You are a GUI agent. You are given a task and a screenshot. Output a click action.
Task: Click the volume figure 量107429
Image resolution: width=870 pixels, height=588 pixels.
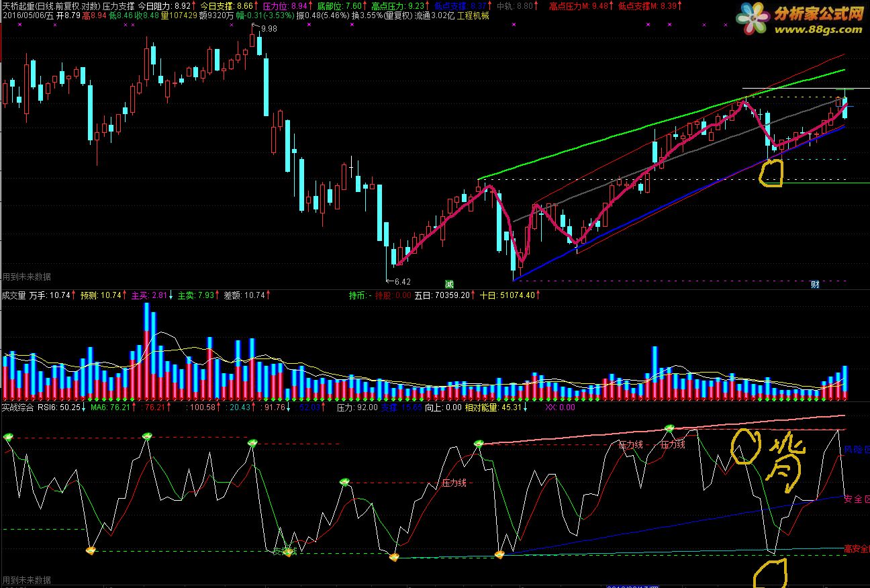tap(179, 15)
